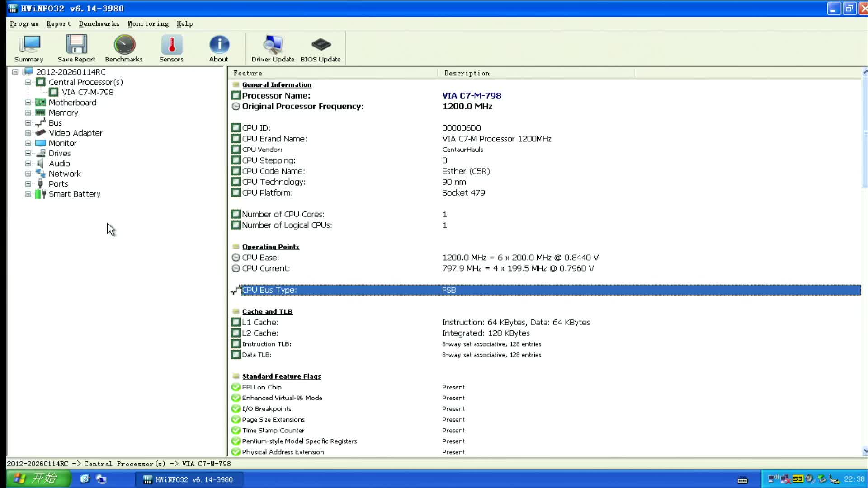Click the scroll down arrow of feature list

point(864,451)
